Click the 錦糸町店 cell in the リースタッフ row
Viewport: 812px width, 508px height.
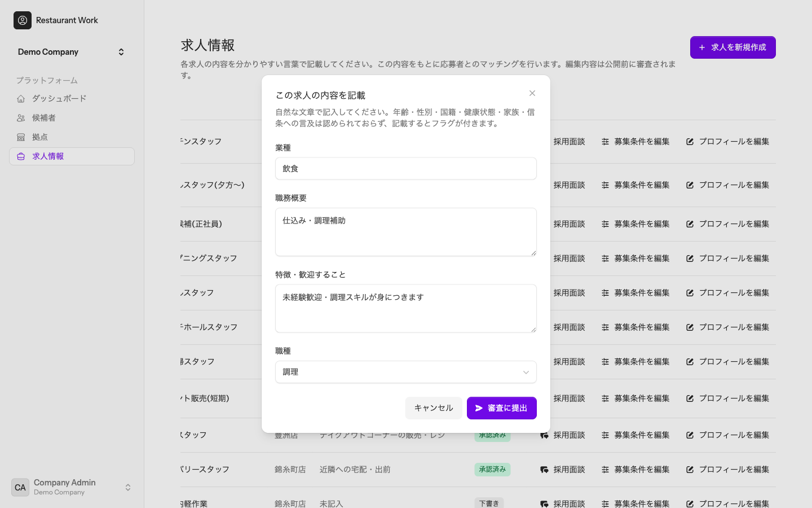pos(290,470)
